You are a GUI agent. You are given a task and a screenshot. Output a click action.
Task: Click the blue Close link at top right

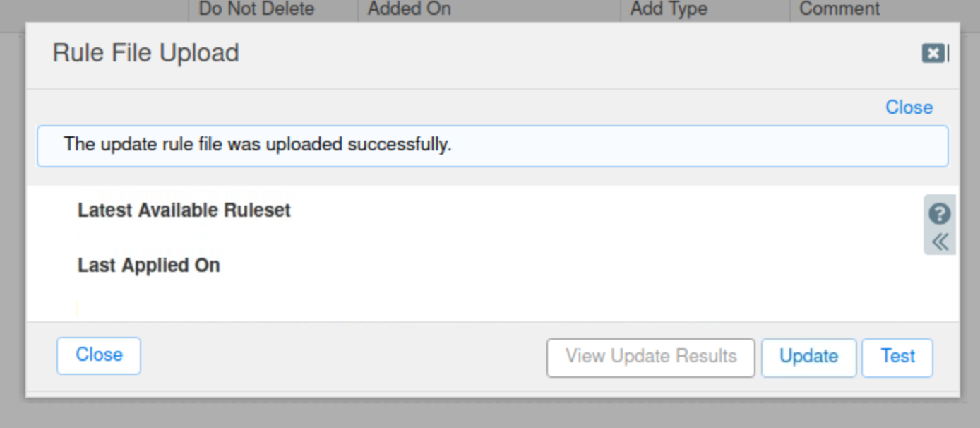click(x=909, y=107)
